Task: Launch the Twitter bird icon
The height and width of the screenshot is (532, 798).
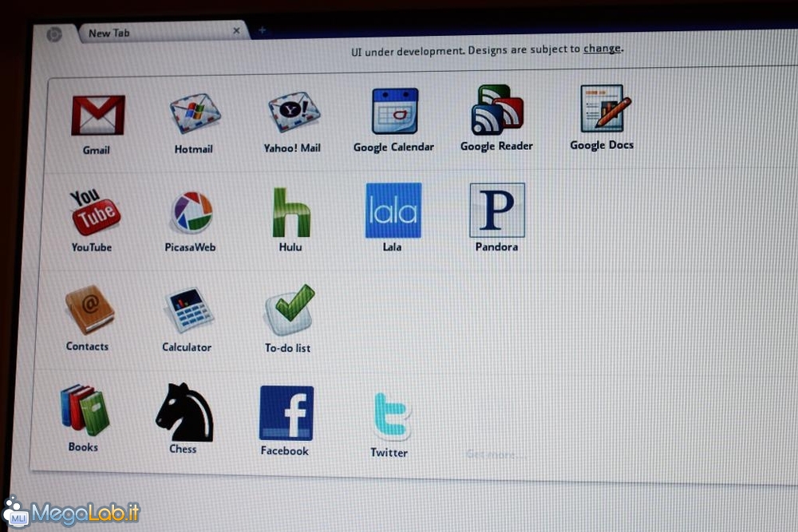Action: [x=391, y=416]
